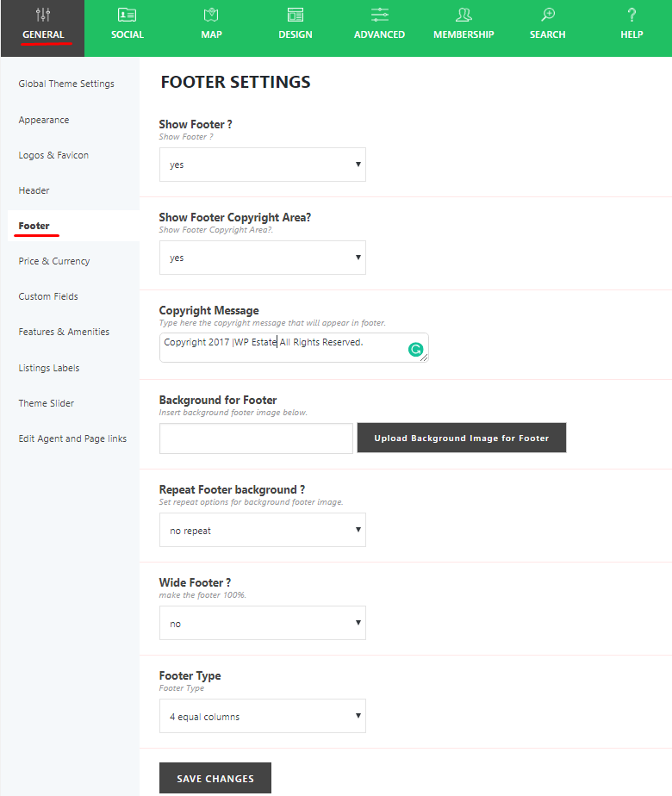Screen dimensions: 672x796
Task: Click the Advanced settings icon
Action: [x=379, y=15]
